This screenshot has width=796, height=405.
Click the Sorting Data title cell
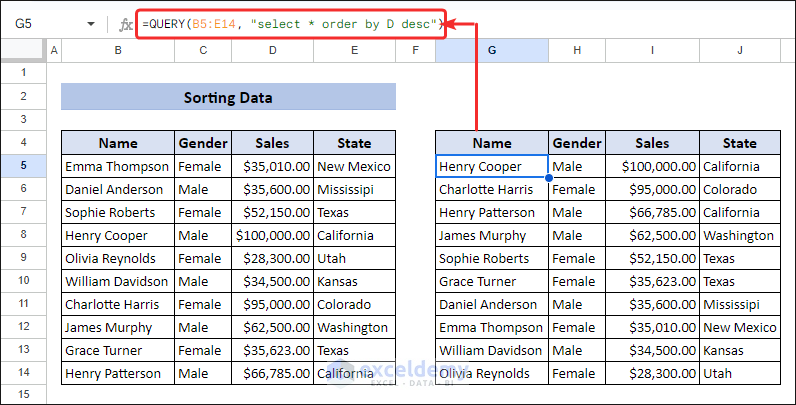(228, 97)
